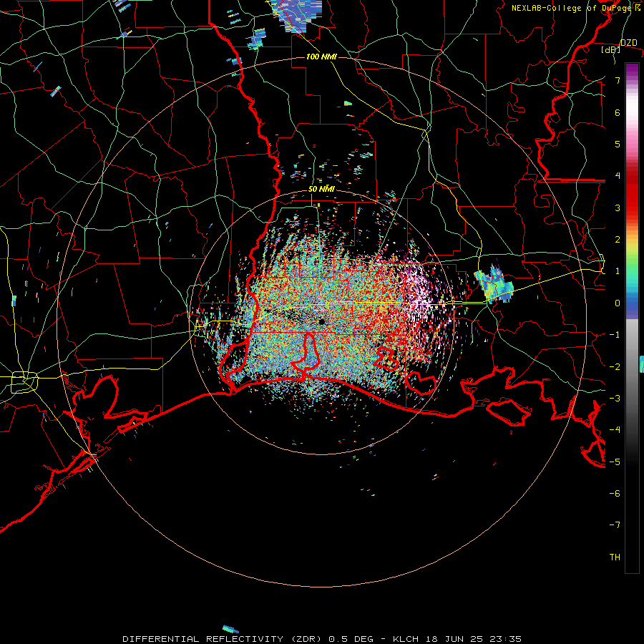Click the -7 value on the dB scale

615,525
